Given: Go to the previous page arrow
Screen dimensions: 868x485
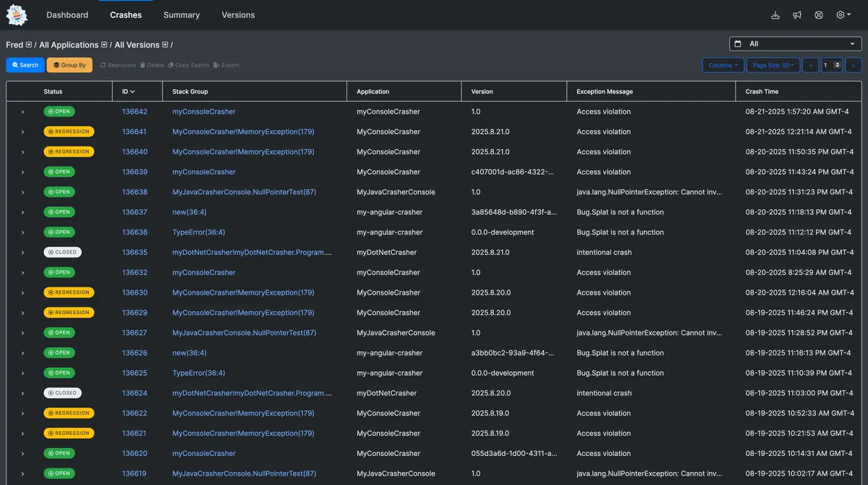Looking at the screenshot, I should tap(811, 65).
